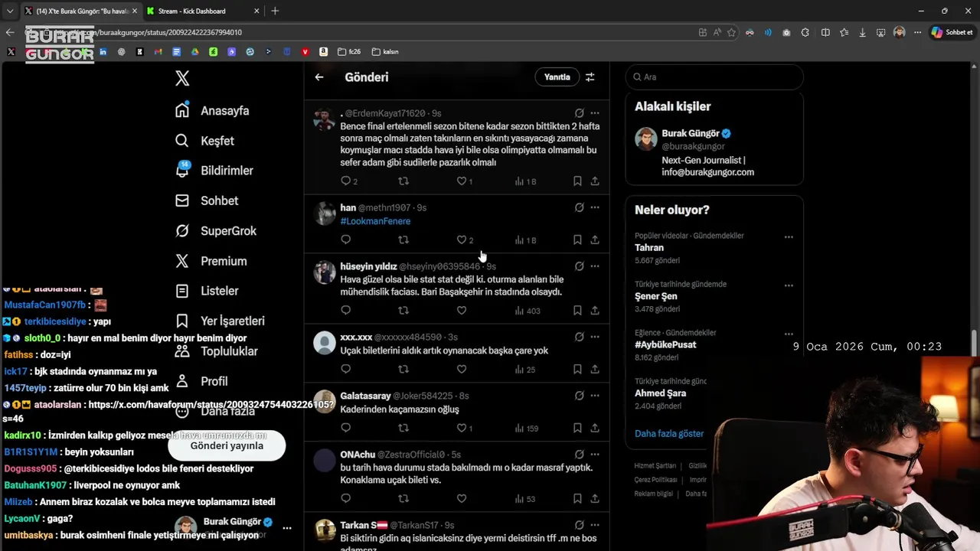Repost ErdemKaya171620's post
Screen dimensions: 980x551
(403, 181)
